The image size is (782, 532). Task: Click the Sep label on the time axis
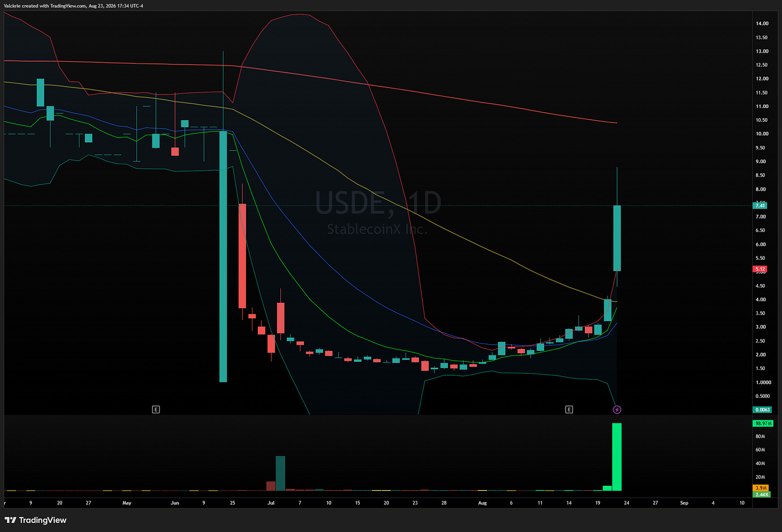684,503
